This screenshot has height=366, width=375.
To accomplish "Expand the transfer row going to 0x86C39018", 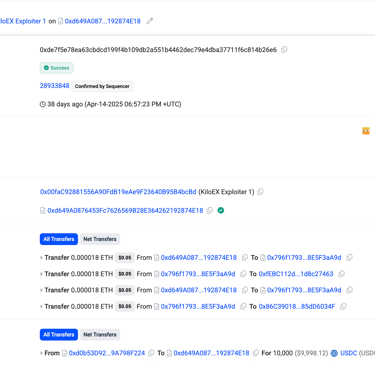I will point(41,306).
